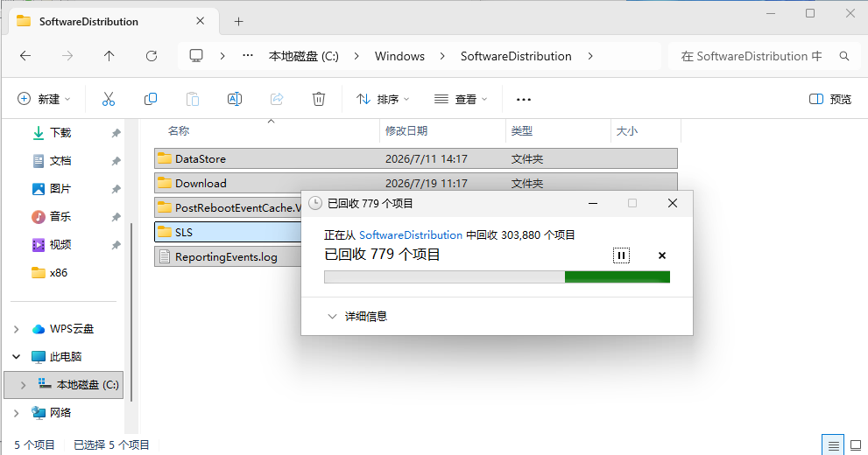Screen dimensions: 868x455
Task: Expand WPS云盘 in the navigation tree
Action: coord(16,330)
